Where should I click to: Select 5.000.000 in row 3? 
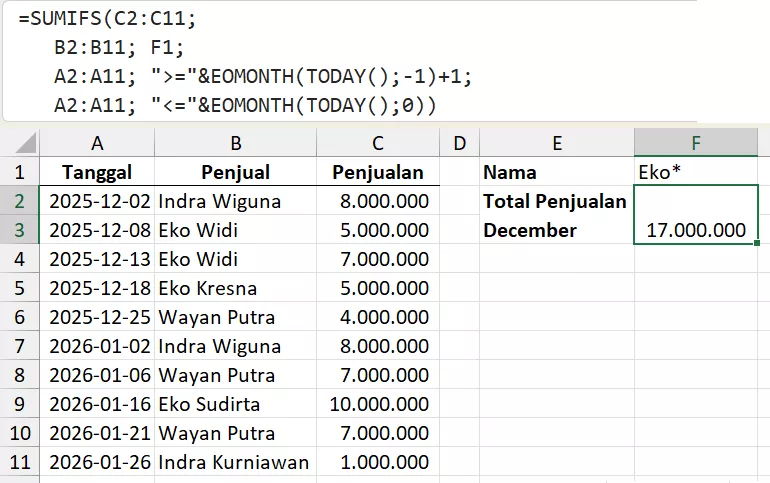(378, 230)
